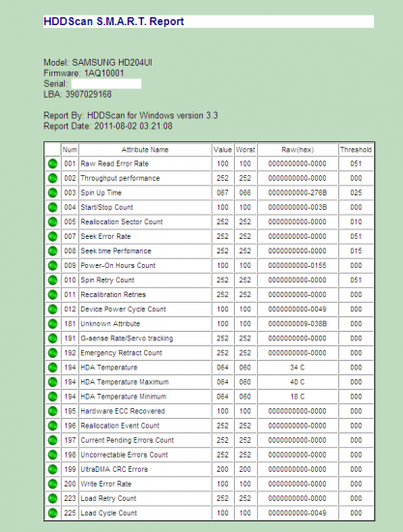Click the green status icon for HDA Temperature Minimum
The height and width of the screenshot is (532, 403).
(52, 397)
